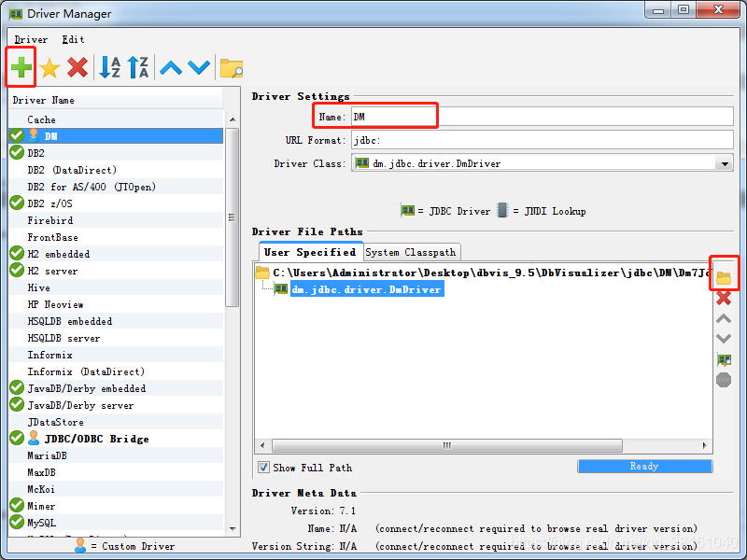Select dm.jdbc.driver.DmDriver tree entry
Screen dimensions: 747x560
point(367,289)
